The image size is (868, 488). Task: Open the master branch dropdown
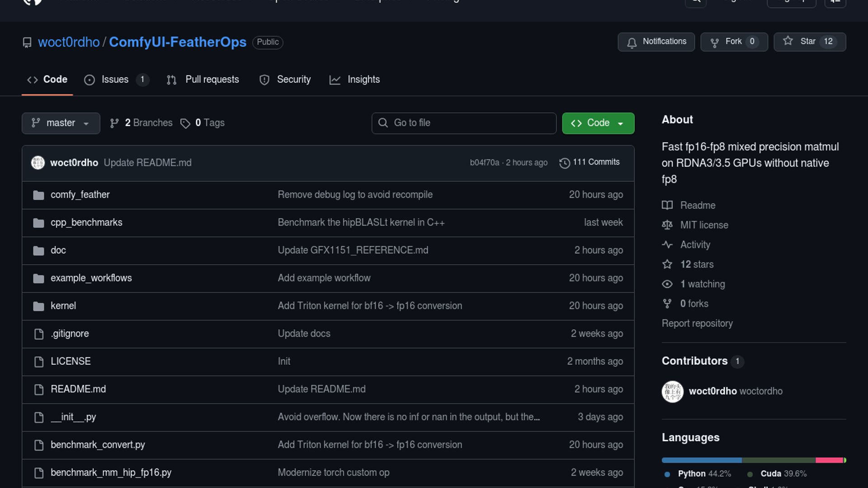tap(61, 123)
